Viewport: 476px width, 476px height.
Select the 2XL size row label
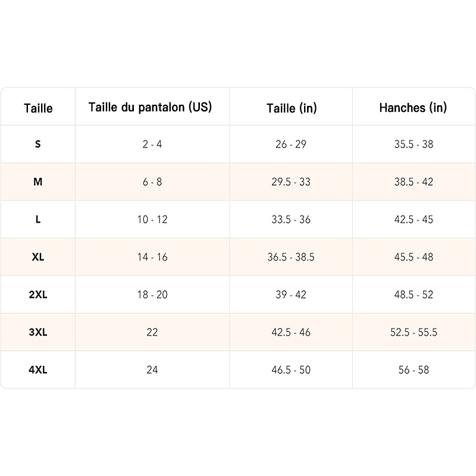point(38,295)
